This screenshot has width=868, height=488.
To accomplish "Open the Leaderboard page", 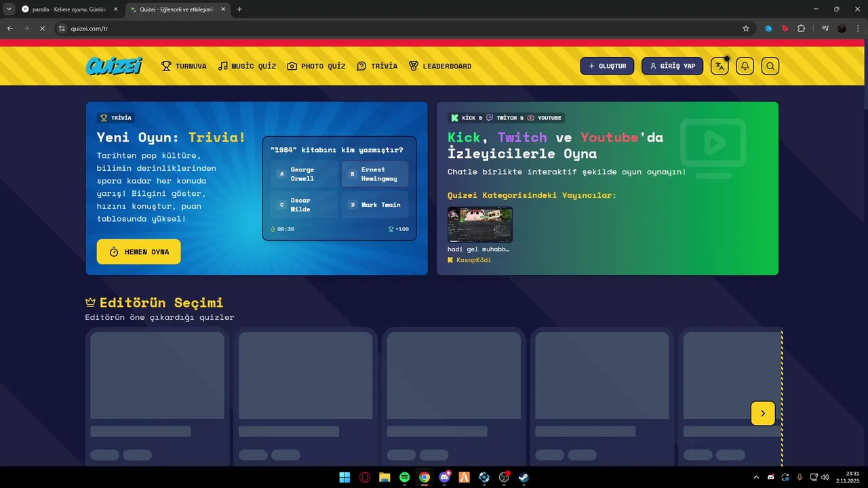I will (439, 66).
